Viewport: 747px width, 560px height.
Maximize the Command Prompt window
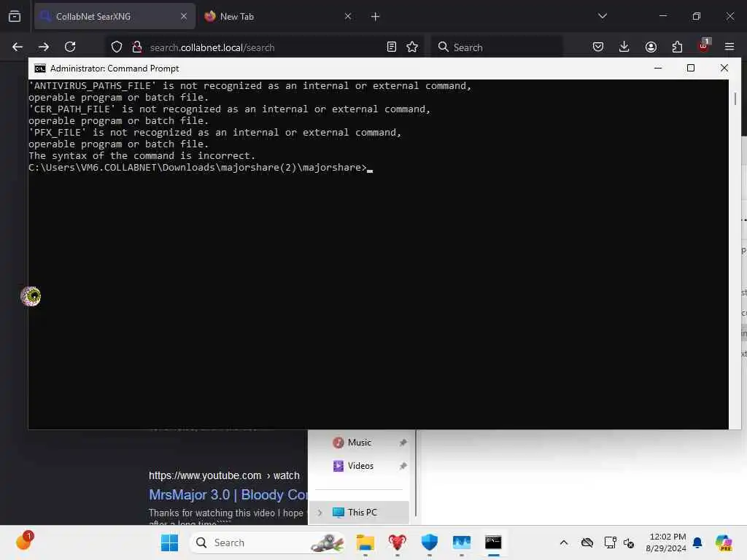click(x=691, y=68)
